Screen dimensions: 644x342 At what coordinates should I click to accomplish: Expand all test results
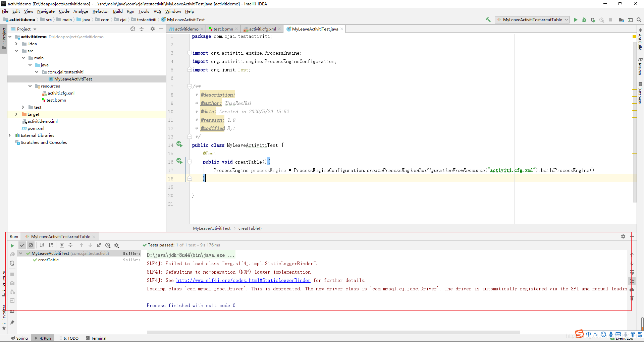point(62,245)
